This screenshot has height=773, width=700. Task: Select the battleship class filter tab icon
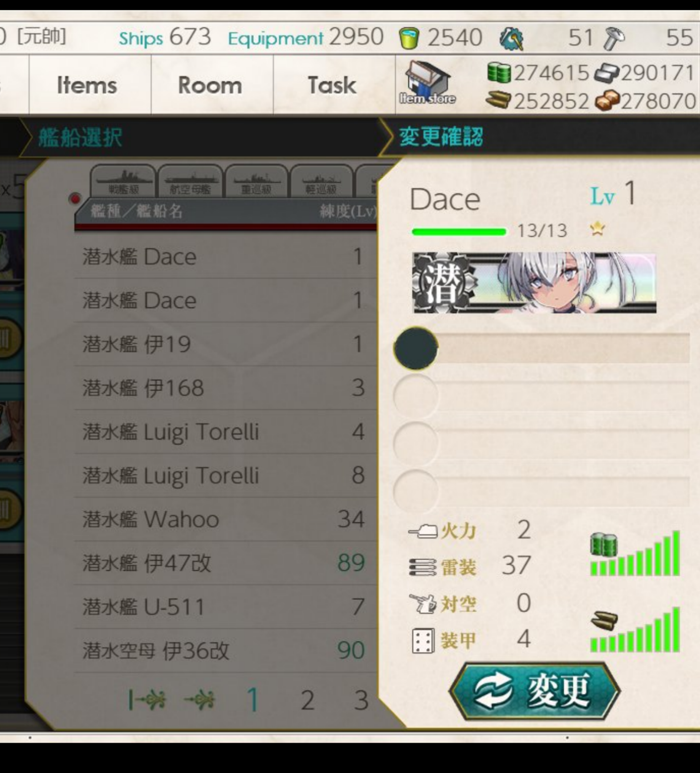pos(123,181)
